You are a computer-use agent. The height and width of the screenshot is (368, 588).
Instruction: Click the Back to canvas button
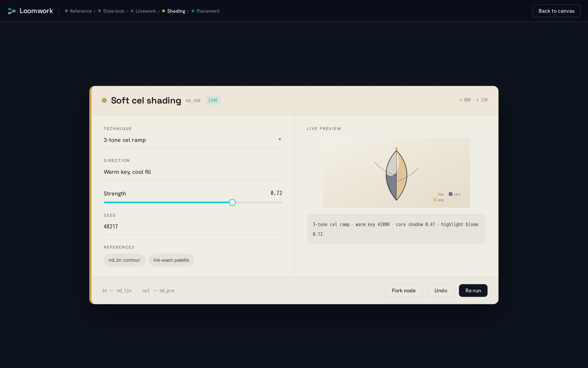click(556, 11)
